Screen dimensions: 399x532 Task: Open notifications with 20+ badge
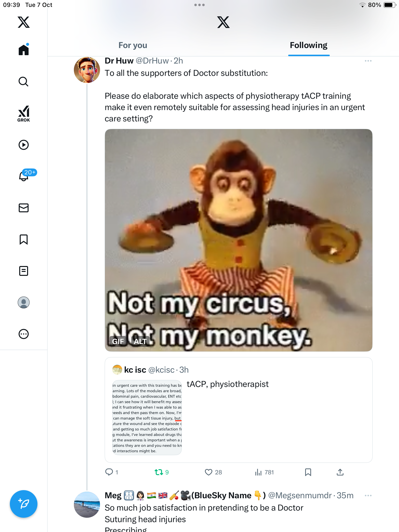pos(24,176)
